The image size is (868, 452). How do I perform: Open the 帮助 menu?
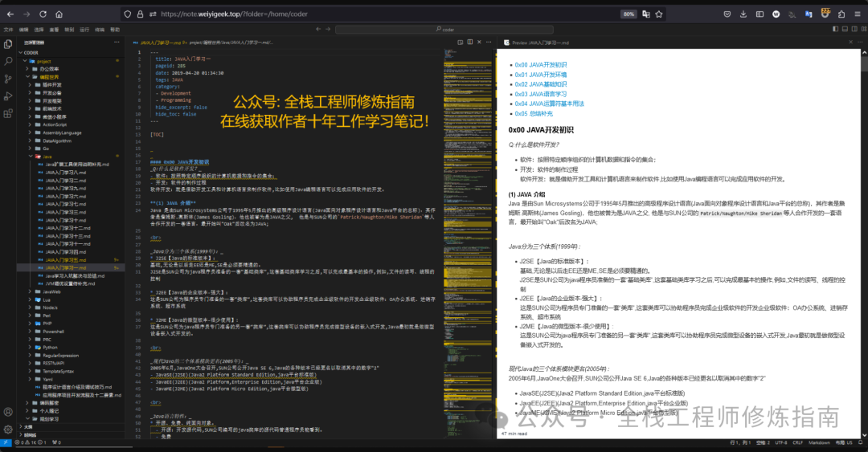coord(115,30)
